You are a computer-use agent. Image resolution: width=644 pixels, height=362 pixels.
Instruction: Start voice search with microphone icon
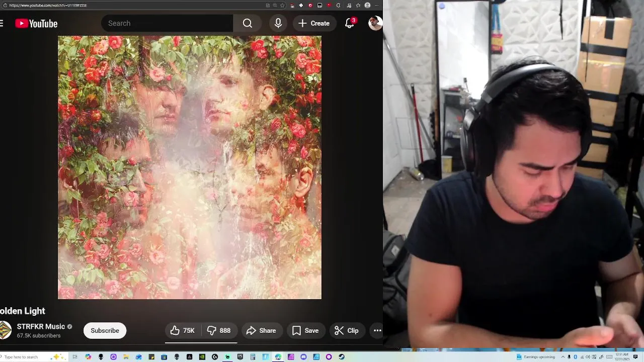[278, 23]
